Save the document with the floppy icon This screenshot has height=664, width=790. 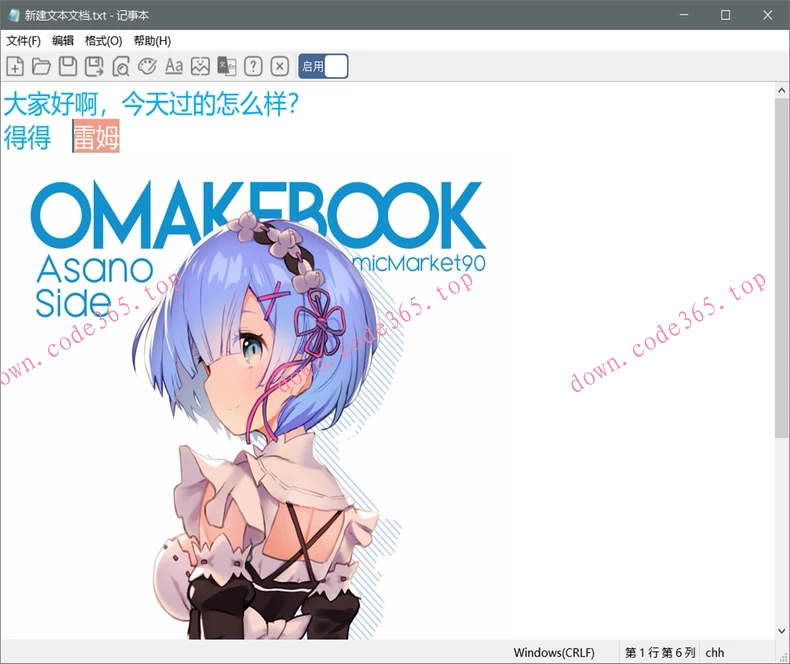tap(68, 66)
